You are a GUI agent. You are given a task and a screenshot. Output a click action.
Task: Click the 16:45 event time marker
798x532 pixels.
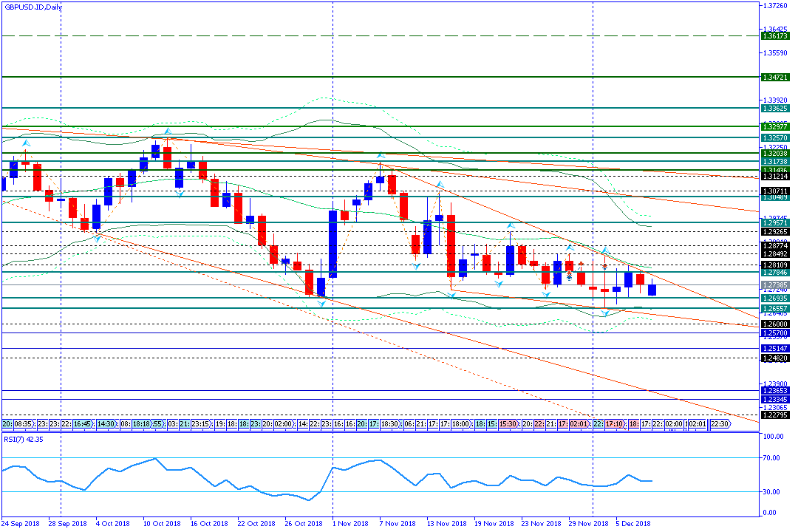point(83,425)
